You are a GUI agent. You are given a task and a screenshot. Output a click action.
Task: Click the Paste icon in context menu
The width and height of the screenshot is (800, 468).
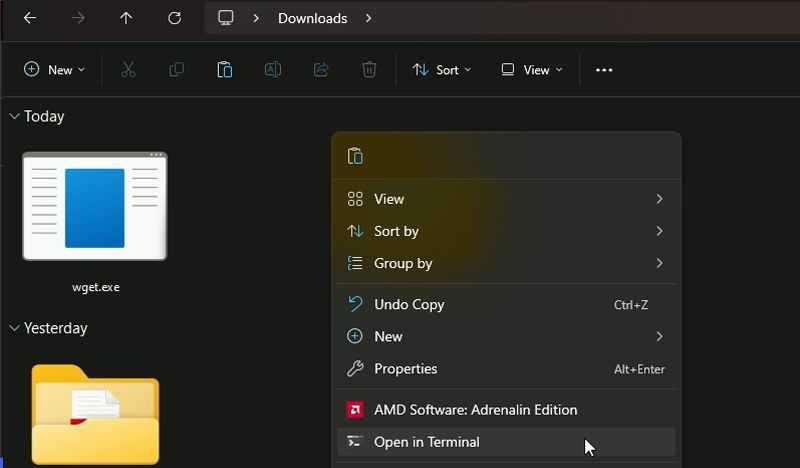pos(355,156)
